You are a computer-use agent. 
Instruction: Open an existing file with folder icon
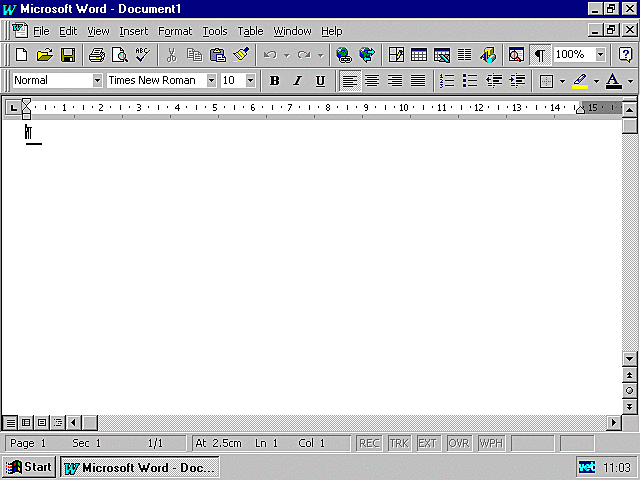(x=44, y=55)
